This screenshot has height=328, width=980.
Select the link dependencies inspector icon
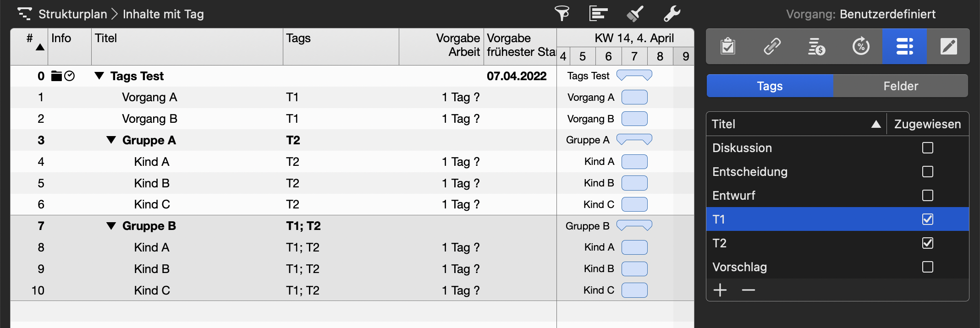(x=772, y=46)
